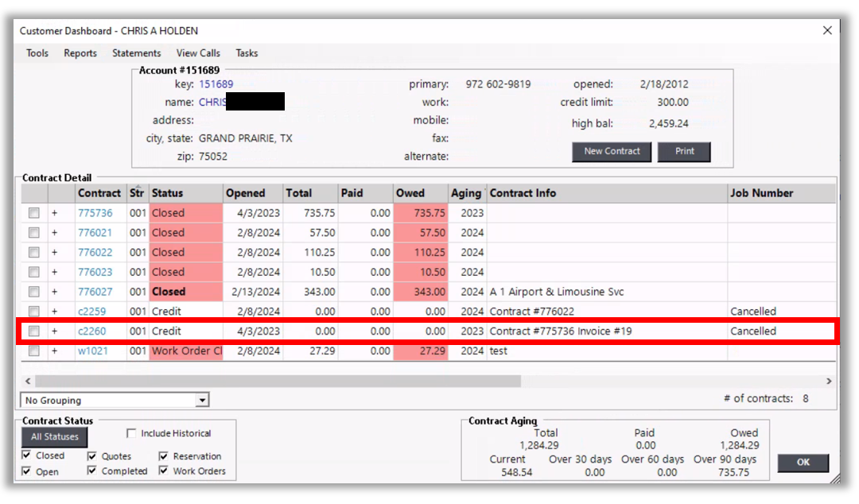Close the Customer Dashboard window
The image size is (859, 504).
(827, 30)
